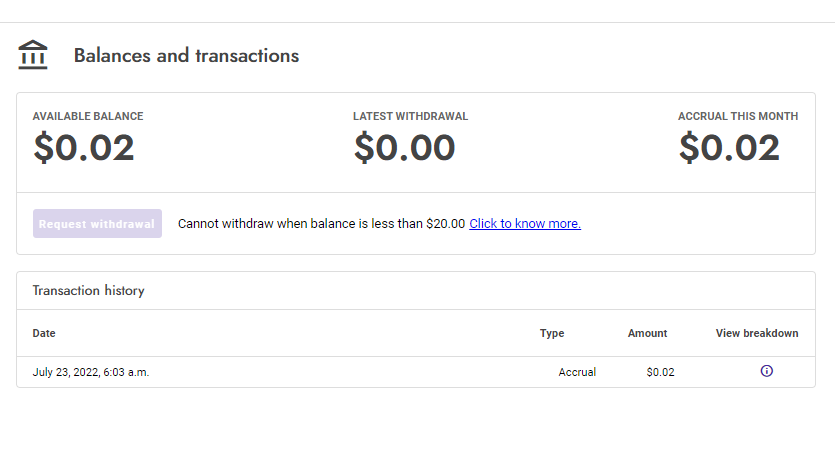Click the Accrual This Month label
Screen dimensions: 835x460
[738, 116]
